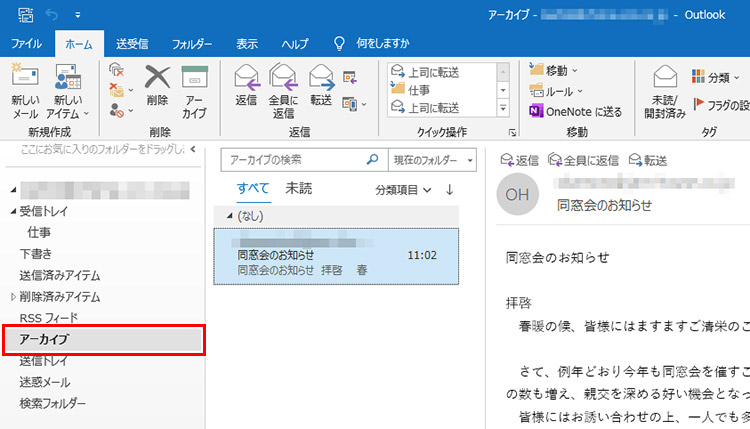Open the 同窓会のお知らせ email in list
This screenshot has height=429, width=750.
click(336, 256)
